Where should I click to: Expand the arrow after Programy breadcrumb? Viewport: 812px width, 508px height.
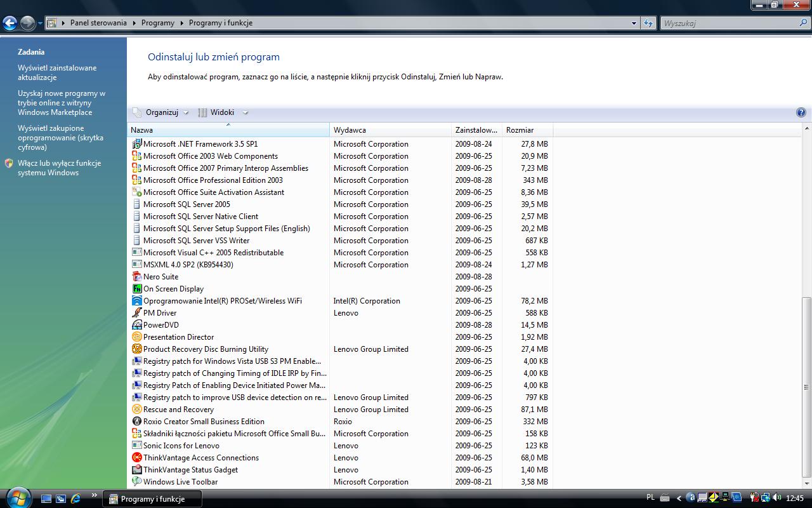(x=181, y=23)
